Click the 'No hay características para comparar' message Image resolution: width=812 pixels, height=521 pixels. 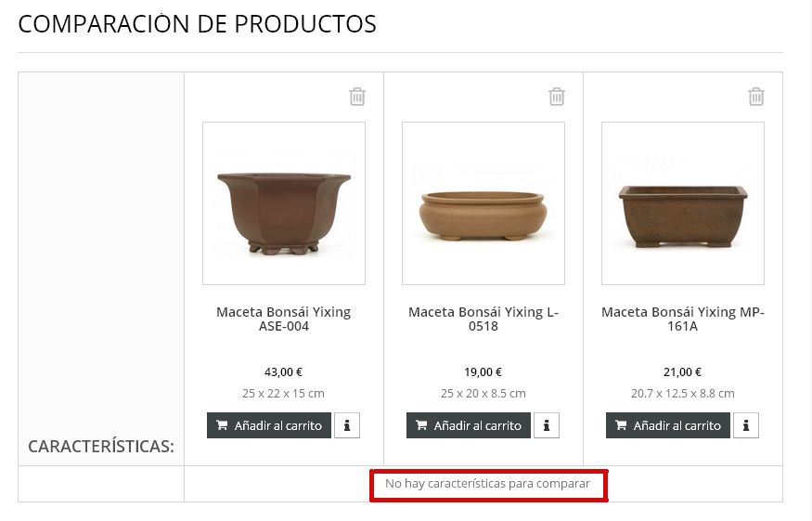pos(487,484)
